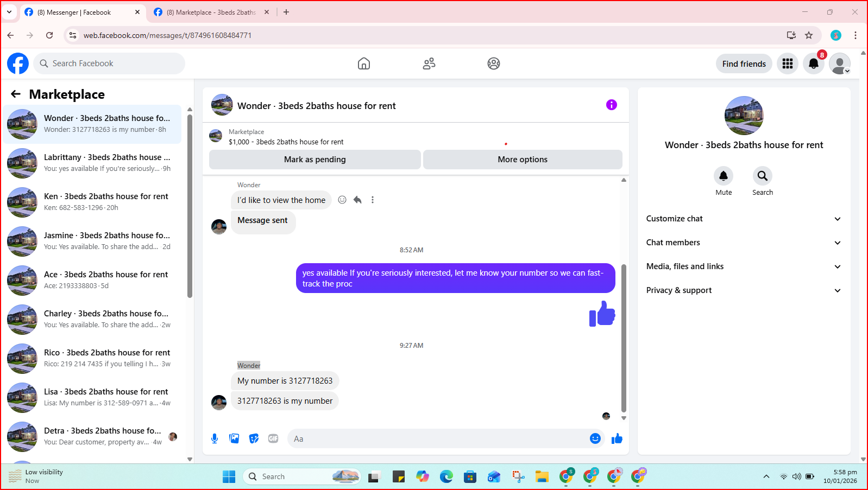React to 'I'd like to view the home' message
Screen dimensions: 868x490
point(342,200)
